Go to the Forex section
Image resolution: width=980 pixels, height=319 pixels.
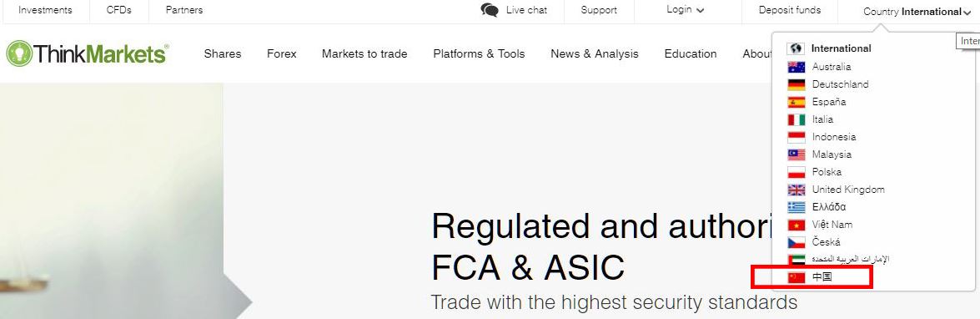[x=282, y=53]
